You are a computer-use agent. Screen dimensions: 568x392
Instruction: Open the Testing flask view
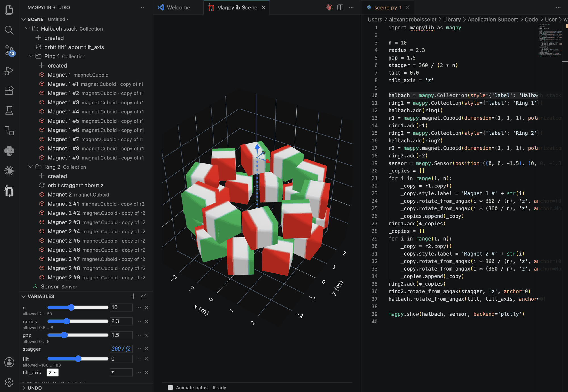coord(9,111)
